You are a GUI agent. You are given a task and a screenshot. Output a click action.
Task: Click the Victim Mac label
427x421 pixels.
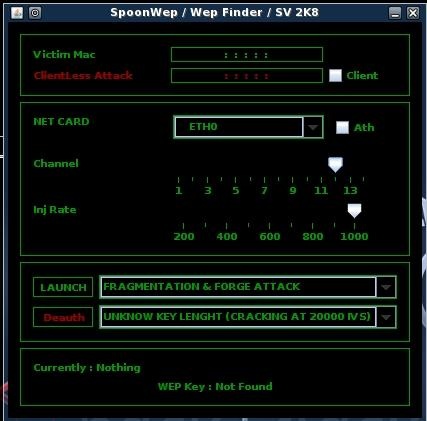[x=64, y=55]
